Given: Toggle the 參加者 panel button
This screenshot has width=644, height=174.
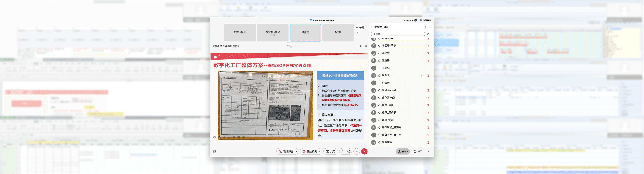Looking at the screenshot, I should tap(403, 152).
